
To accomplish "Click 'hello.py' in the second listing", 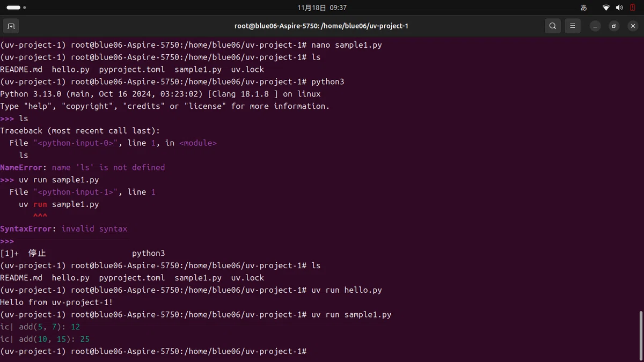I will click(x=71, y=278).
